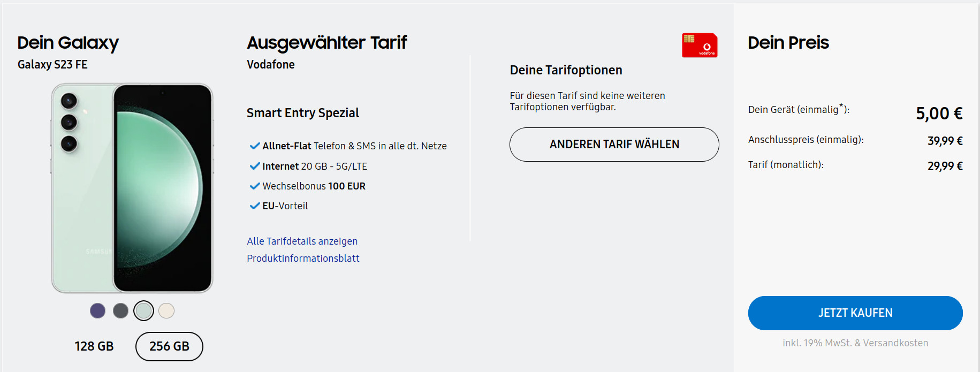Open Alle Tarifdetails anzeigen
Image resolution: width=980 pixels, height=372 pixels.
[302, 241]
